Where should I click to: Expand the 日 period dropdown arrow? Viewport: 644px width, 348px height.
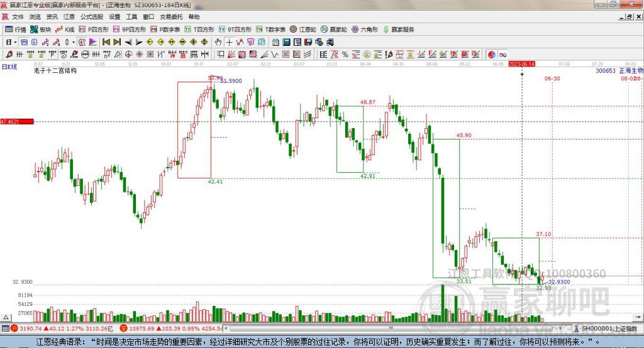[15, 42]
